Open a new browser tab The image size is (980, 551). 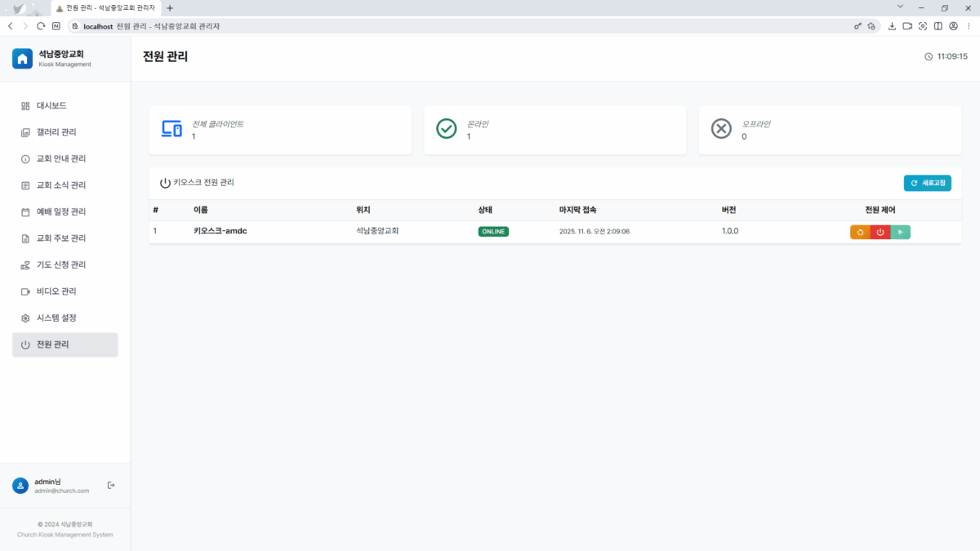tap(170, 7)
